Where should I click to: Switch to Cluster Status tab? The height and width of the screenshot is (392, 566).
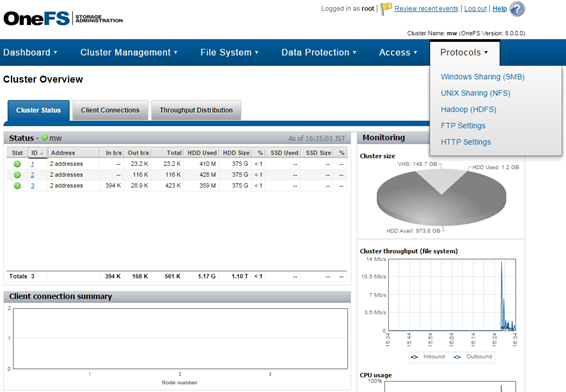38,110
